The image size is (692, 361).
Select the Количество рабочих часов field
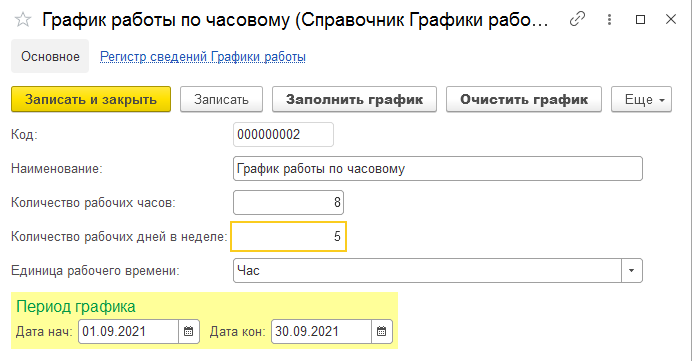tap(288, 203)
